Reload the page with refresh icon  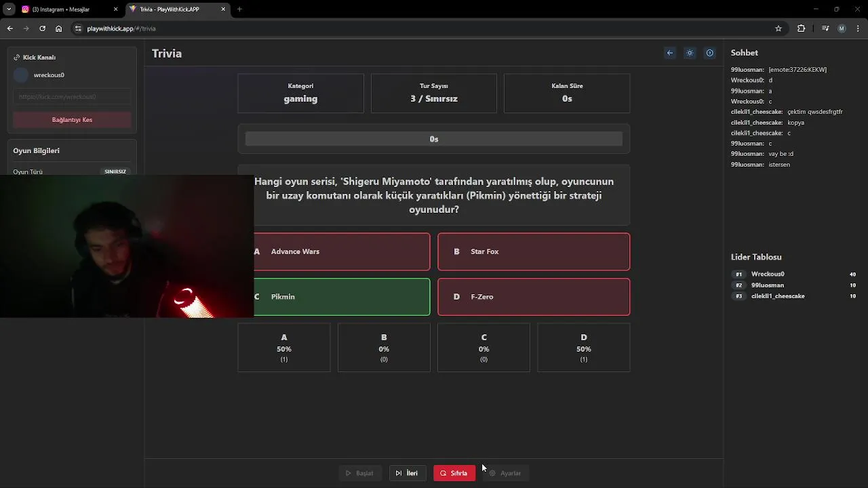tap(42, 28)
